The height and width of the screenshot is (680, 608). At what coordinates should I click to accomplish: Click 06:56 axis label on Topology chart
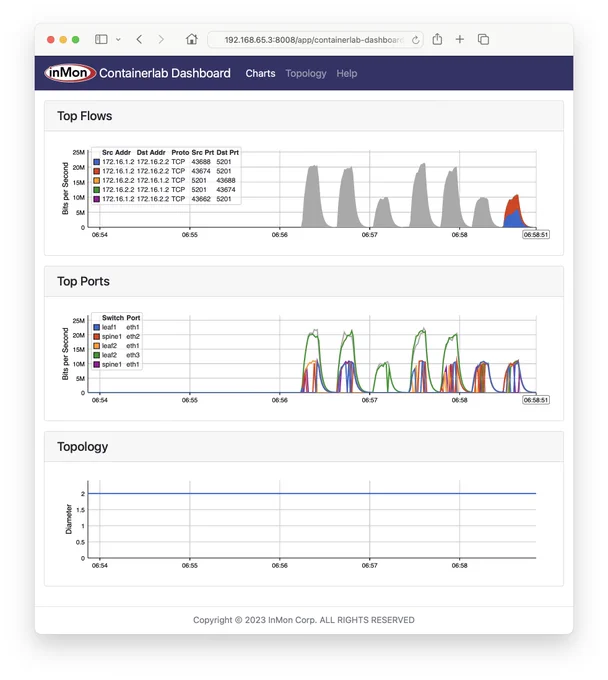click(280, 566)
